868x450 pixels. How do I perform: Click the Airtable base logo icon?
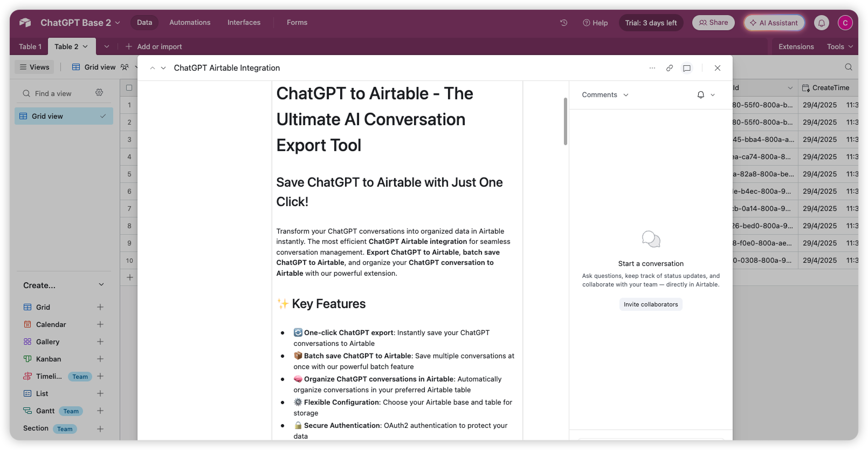[25, 23]
